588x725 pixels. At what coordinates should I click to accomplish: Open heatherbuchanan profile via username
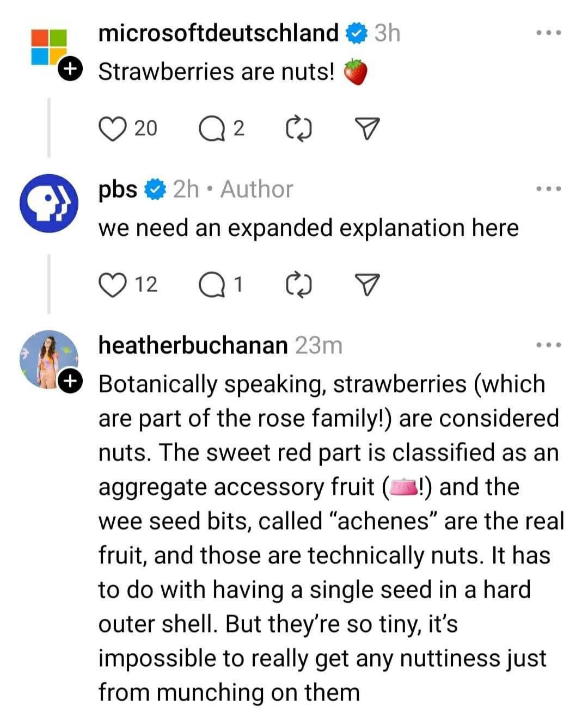pyautogui.click(x=193, y=345)
